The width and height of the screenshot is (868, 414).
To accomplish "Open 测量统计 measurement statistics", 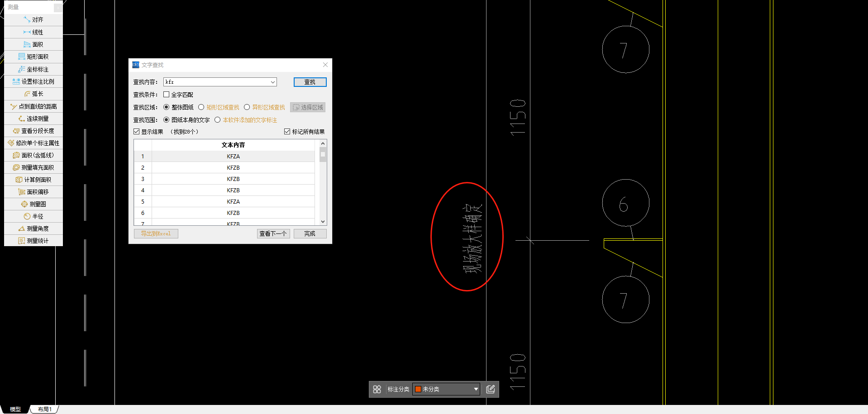I will pos(33,241).
